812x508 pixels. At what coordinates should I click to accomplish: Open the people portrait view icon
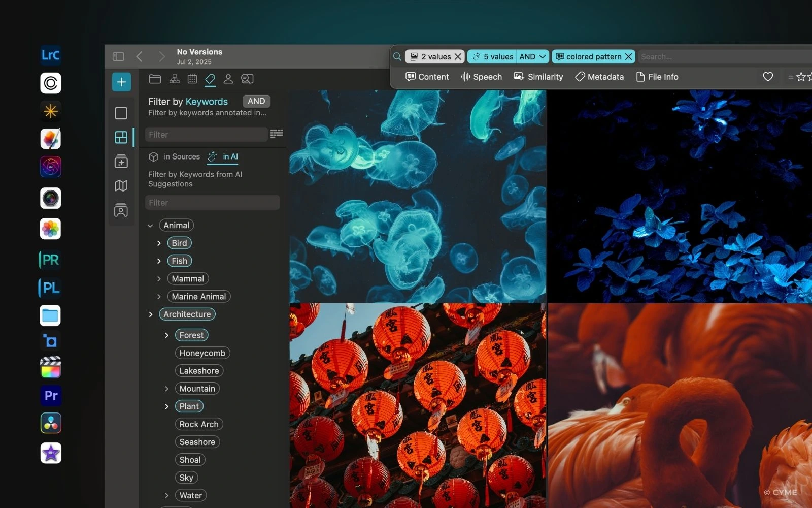click(x=121, y=210)
